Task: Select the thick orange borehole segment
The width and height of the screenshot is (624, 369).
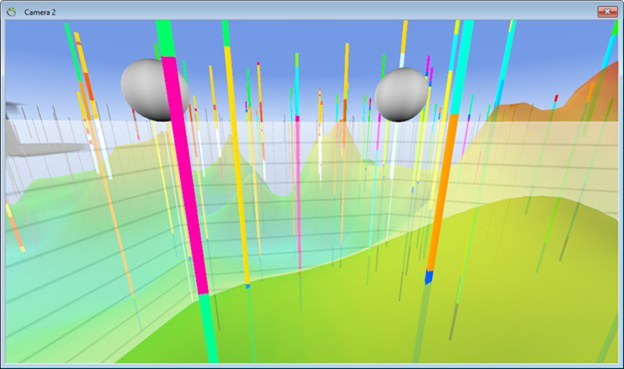Action: pos(442,192)
